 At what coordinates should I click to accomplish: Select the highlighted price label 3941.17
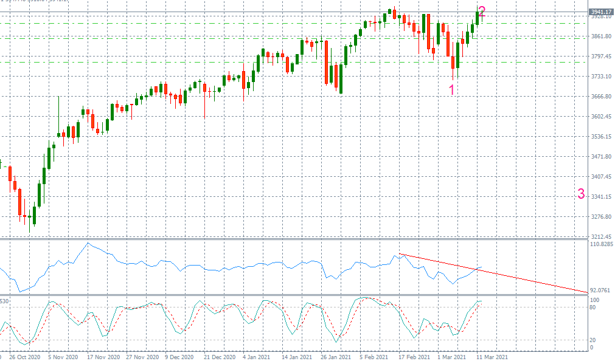(x=599, y=10)
